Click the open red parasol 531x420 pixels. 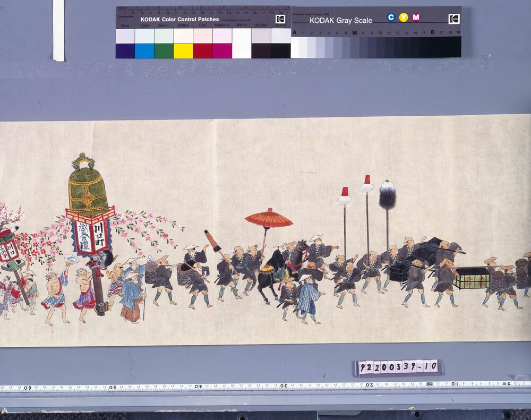[x=269, y=218]
